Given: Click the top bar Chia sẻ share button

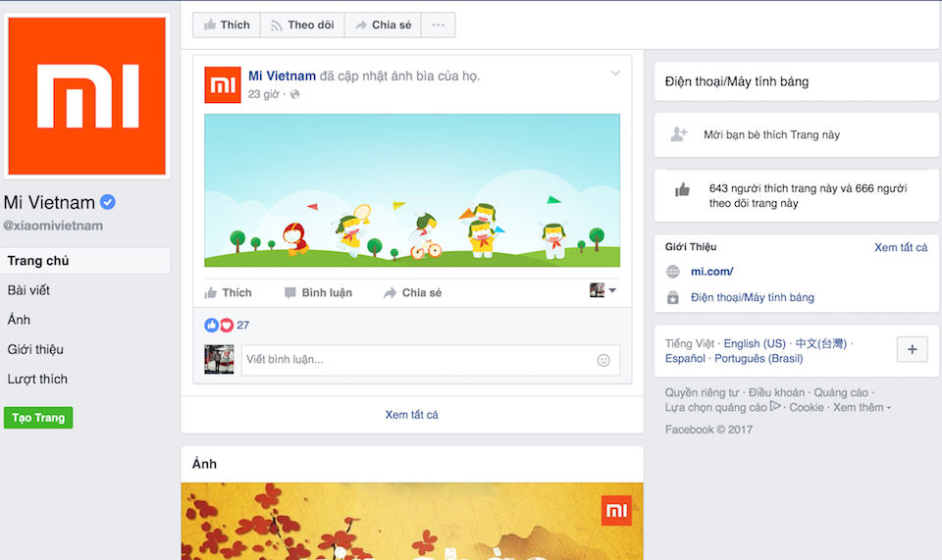Looking at the screenshot, I should (x=383, y=25).
